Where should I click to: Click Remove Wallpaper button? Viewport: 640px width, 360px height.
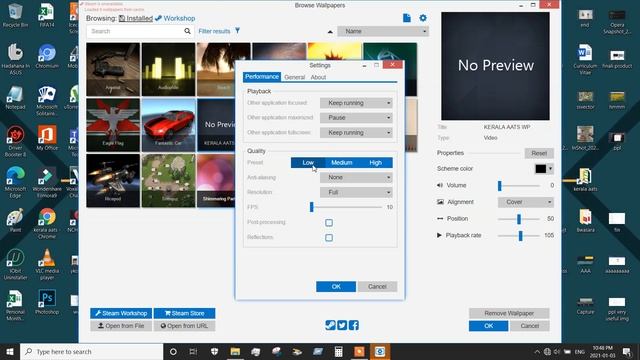click(x=509, y=313)
